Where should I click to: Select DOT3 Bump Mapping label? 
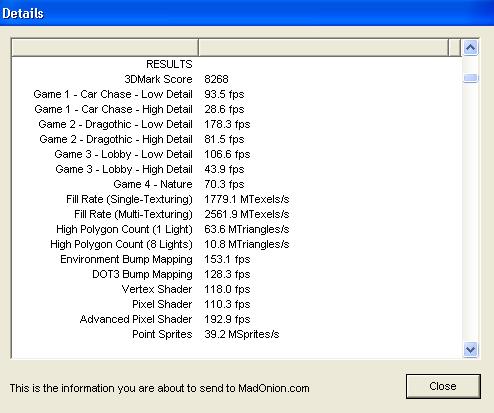point(142,274)
